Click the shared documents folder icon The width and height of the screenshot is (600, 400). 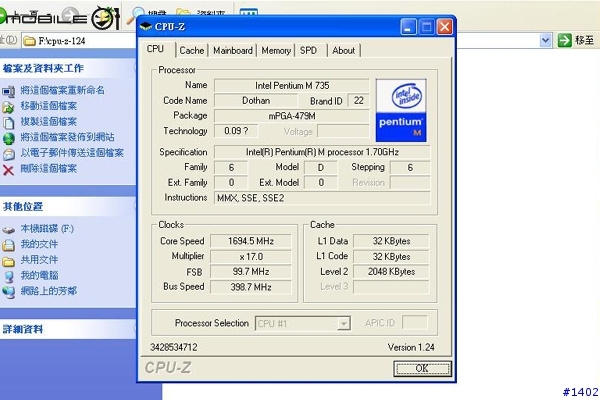[x=8, y=261]
